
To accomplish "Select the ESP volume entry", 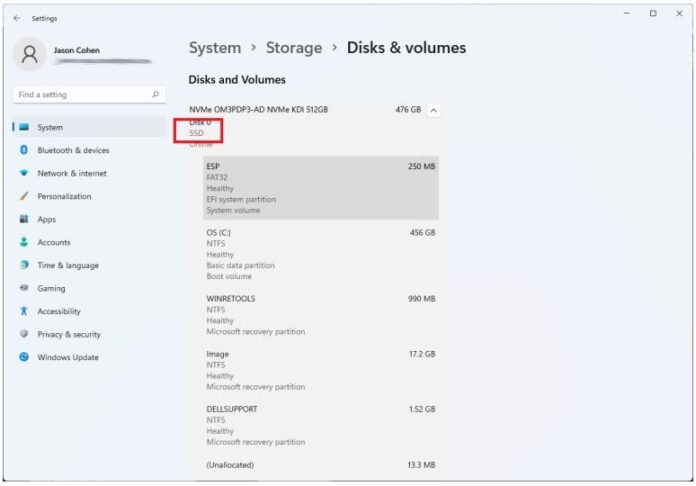I will (320, 188).
